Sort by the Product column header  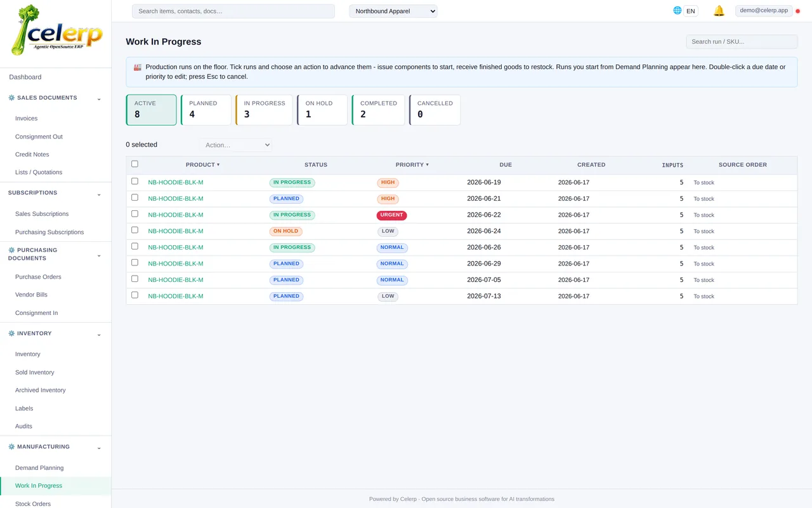click(202, 164)
